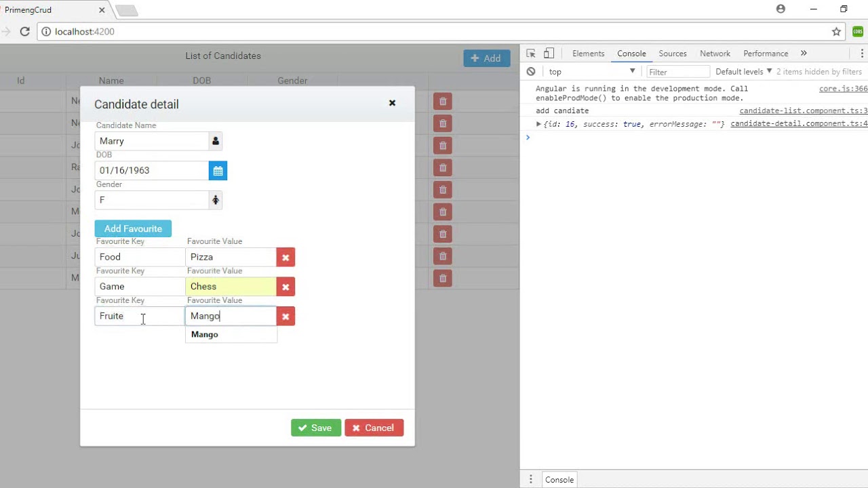Open the candidate-detail.component.ts link
The height and width of the screenshot is (488, 868).
pyautogui.click(x=799, y=124)
